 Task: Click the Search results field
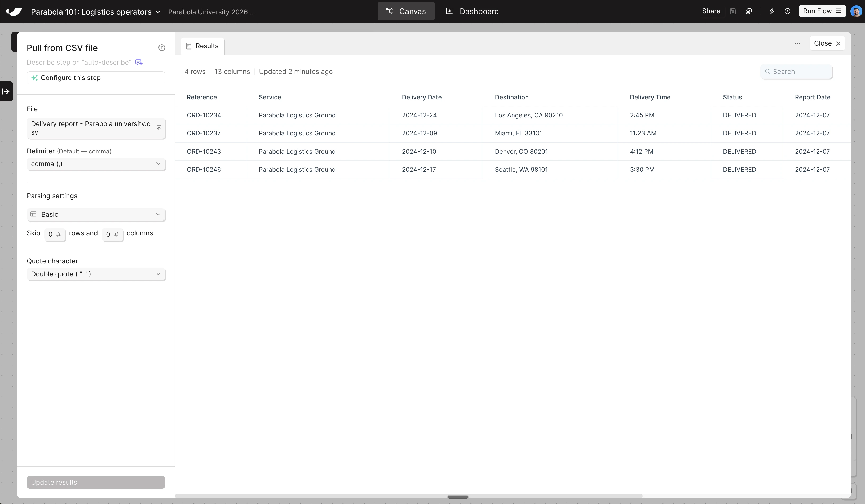click(796, 72)
